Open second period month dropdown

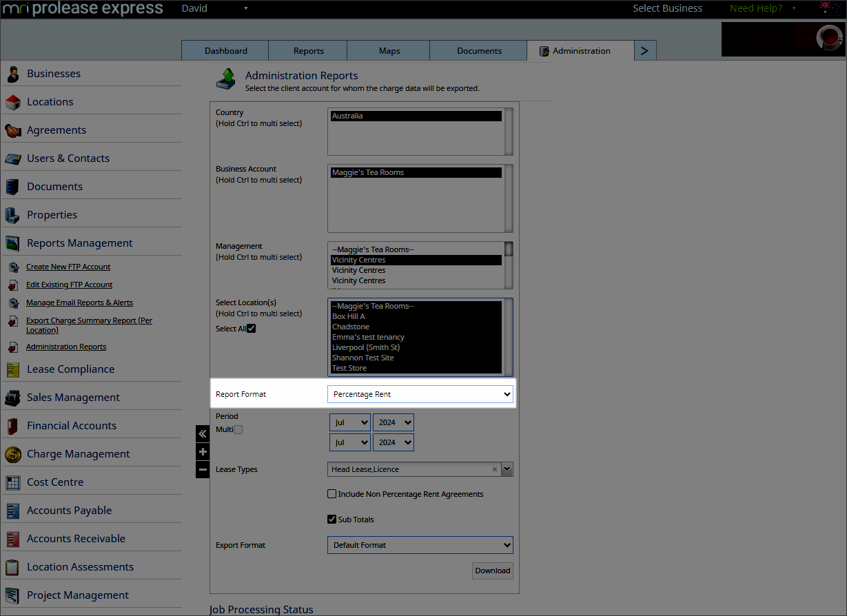point(350,442)
